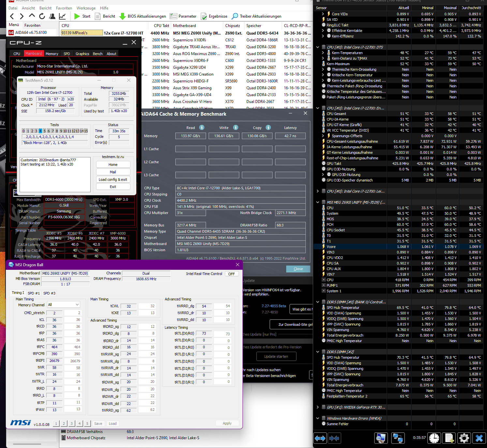Expand Effektive Kerntakte sensor row

tap(323, 31)
